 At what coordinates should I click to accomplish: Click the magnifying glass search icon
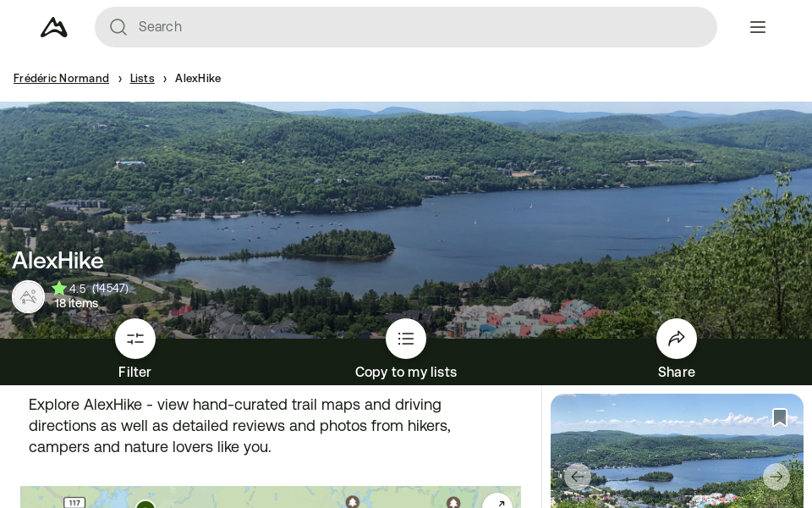[x=118, y=27]
